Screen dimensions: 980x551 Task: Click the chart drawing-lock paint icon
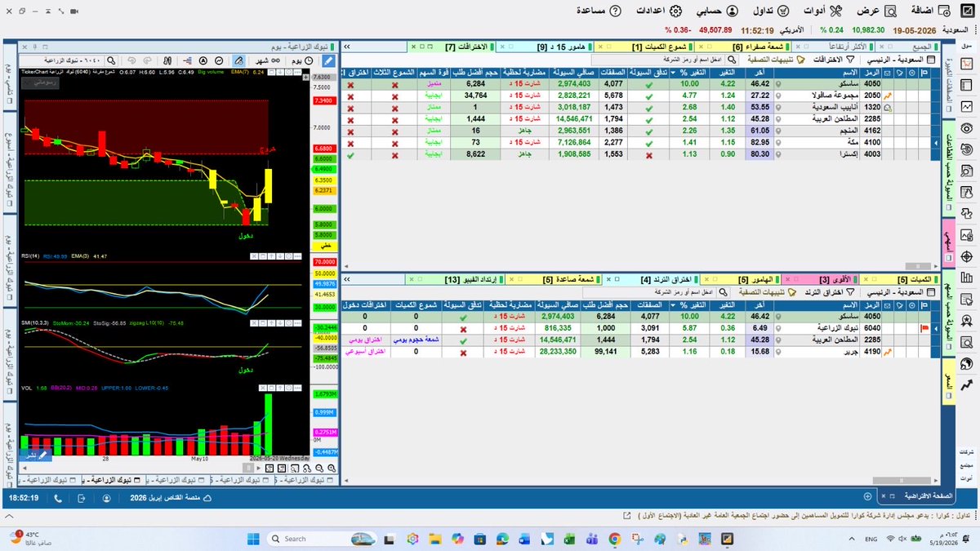238,60
